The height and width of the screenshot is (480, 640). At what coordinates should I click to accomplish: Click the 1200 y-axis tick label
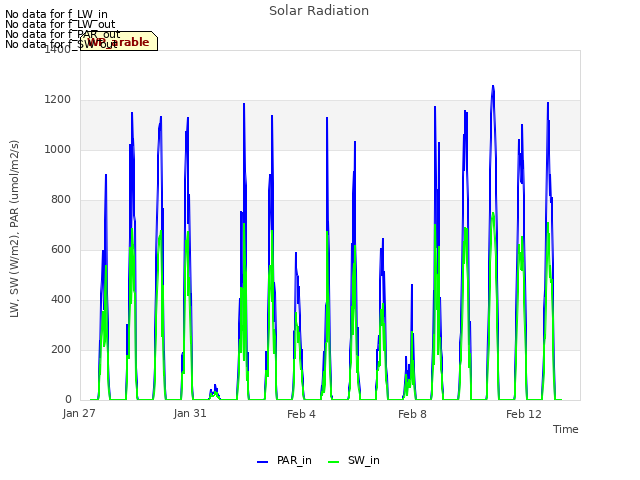(58, 100)
